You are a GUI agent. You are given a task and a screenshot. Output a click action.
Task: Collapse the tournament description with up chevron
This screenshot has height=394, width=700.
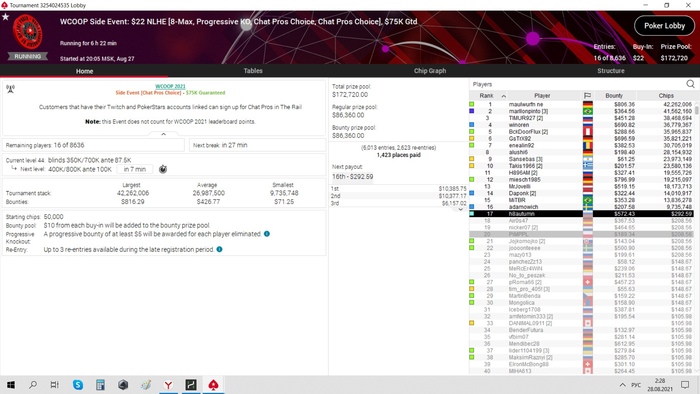tap(163, 134)
